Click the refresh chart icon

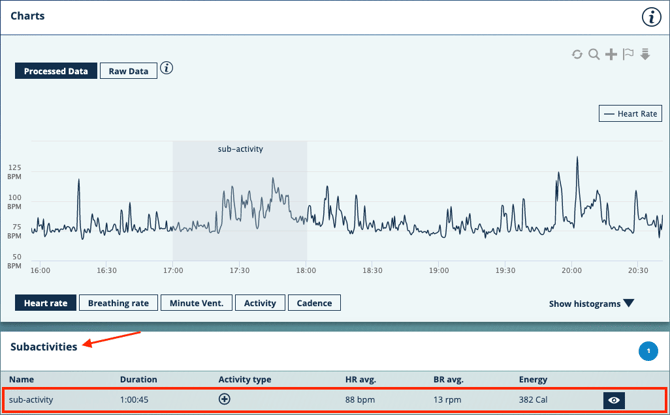(x=577, y=55)
